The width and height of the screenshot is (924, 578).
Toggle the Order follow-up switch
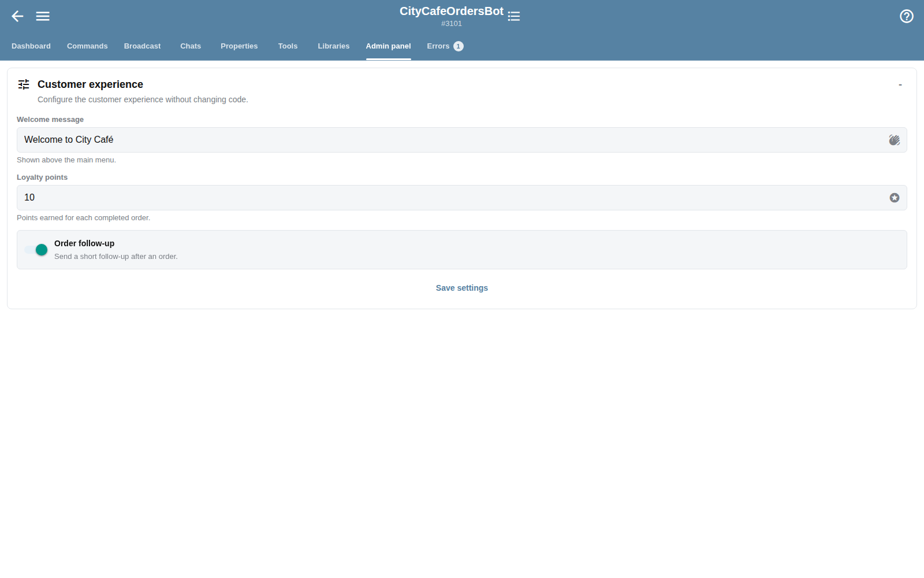tap(36, 250)
